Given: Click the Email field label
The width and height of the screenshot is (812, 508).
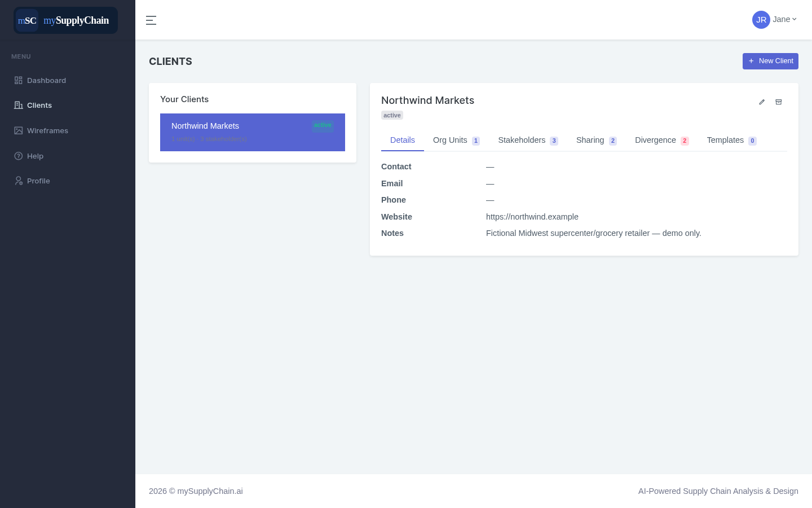Looking at the screenshot, I should (x=392, y=183).
